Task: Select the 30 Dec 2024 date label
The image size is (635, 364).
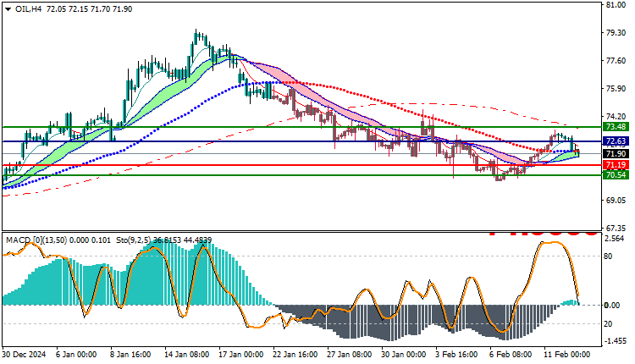Action: pyautogui.click(x=24, y=355)
